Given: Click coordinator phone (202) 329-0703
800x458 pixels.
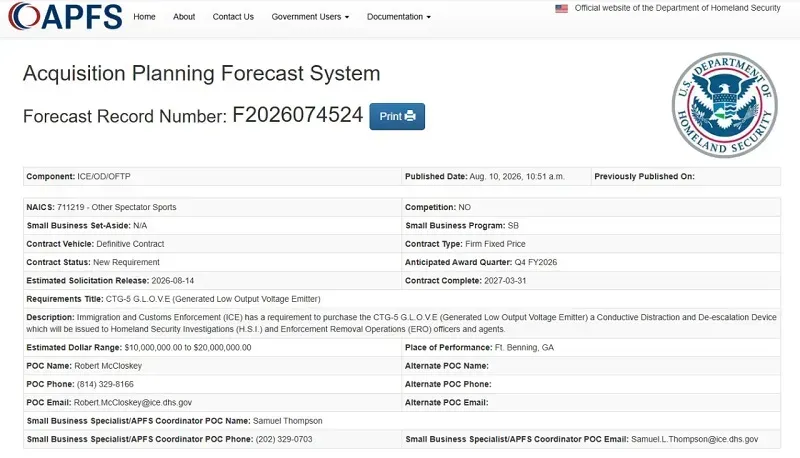Looking at the screenshot, I should pyautogui.click(x=284, y=439).
